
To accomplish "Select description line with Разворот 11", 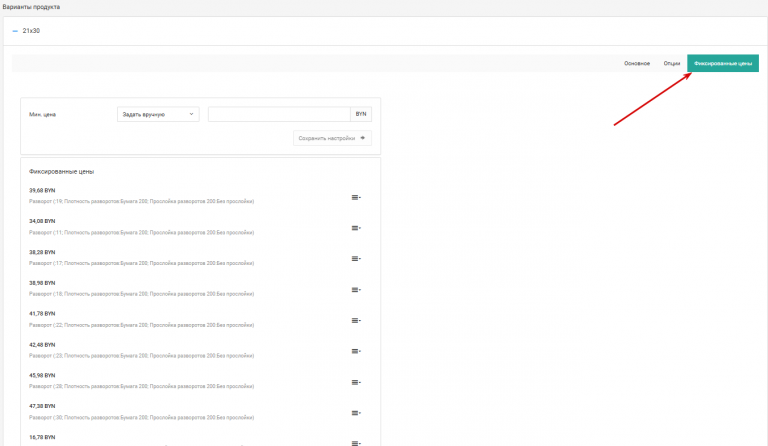I will (142, 233).
